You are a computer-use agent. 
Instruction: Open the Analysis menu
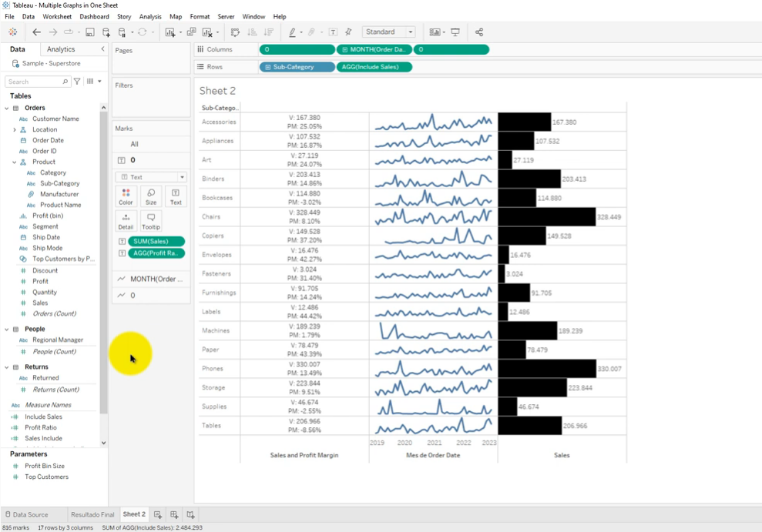[150, 16]
